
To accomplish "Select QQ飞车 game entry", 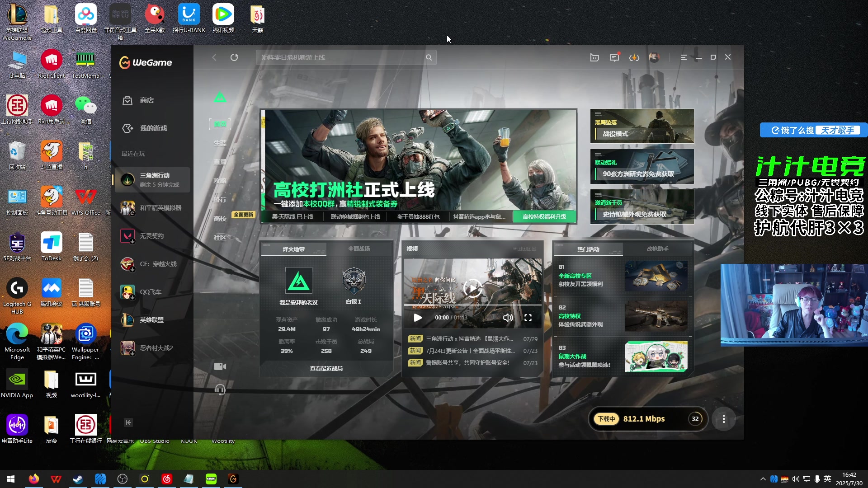I will pyautogui.click(x=152, y=292).
